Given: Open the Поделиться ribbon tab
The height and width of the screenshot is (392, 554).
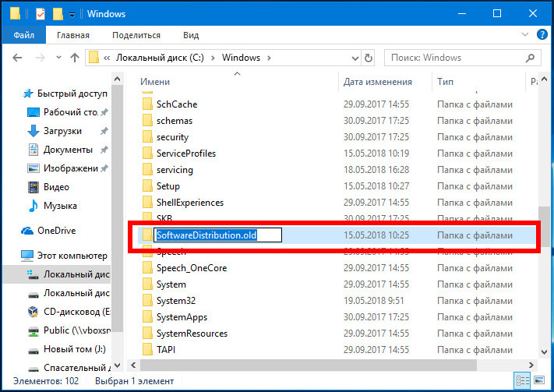Looking at the screenshot, I should point(136,35).
